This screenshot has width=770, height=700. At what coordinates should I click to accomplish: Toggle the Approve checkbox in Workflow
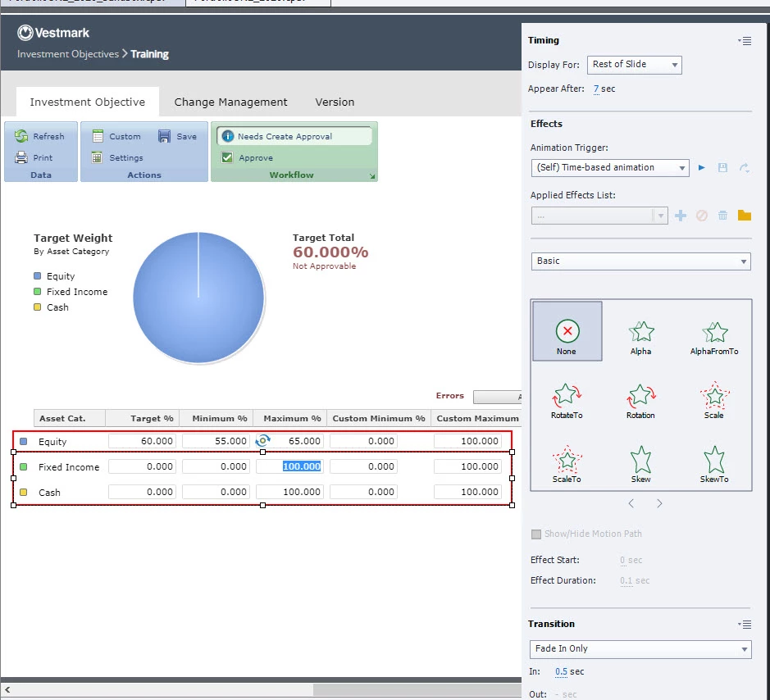coord(227,157)
